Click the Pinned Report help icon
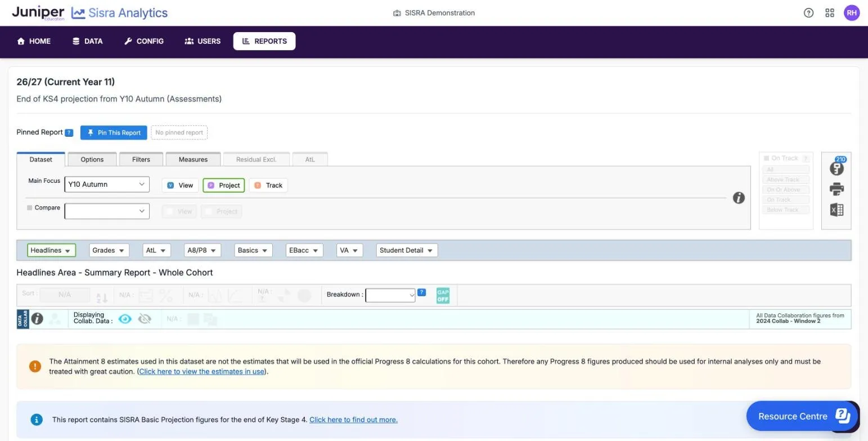This screenshot has width=868, height=441. click(x=69, y=133)
